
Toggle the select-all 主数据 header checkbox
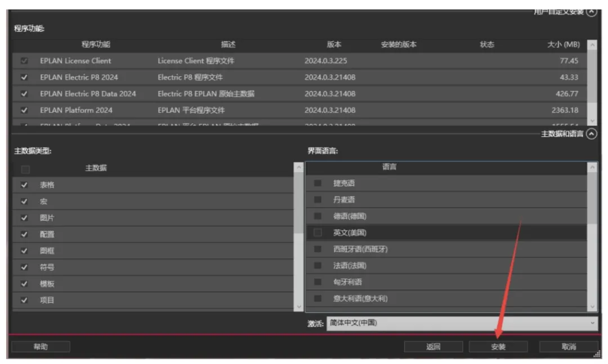coord(25,169)
